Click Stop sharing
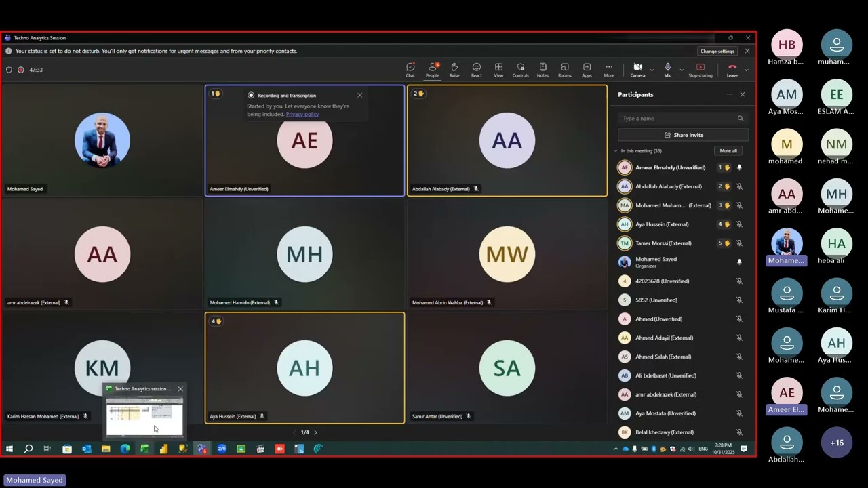 (x=701, y=70)
